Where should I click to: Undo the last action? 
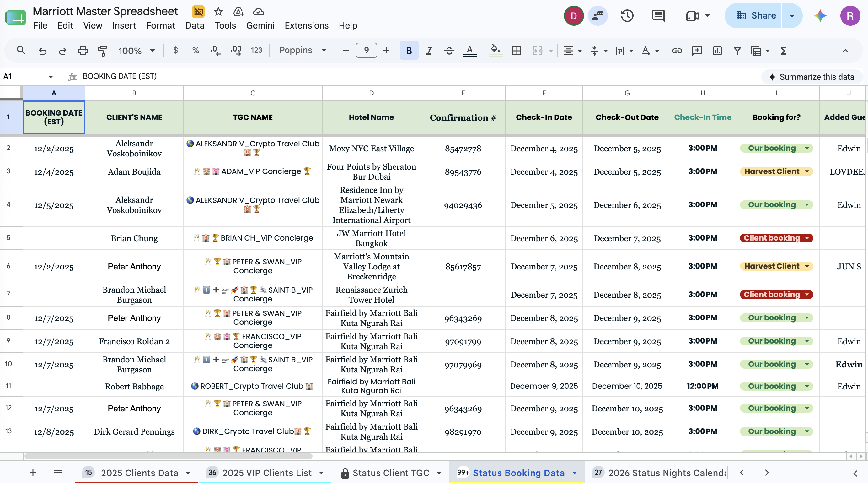click(42, 51)
